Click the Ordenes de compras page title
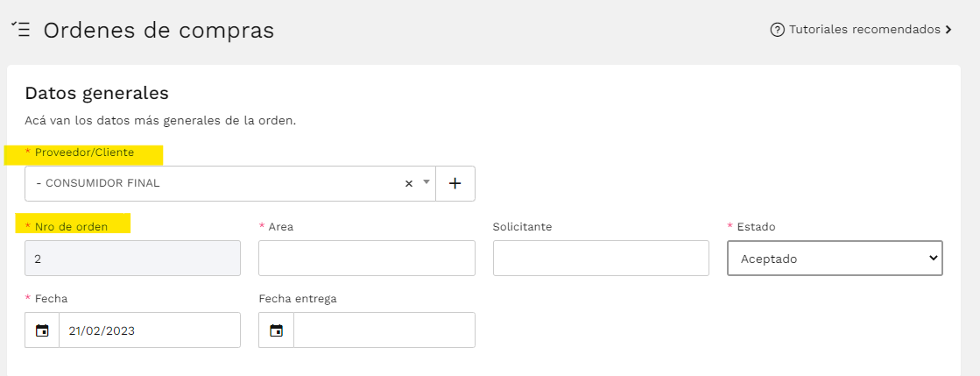 [x=159, y=30]
